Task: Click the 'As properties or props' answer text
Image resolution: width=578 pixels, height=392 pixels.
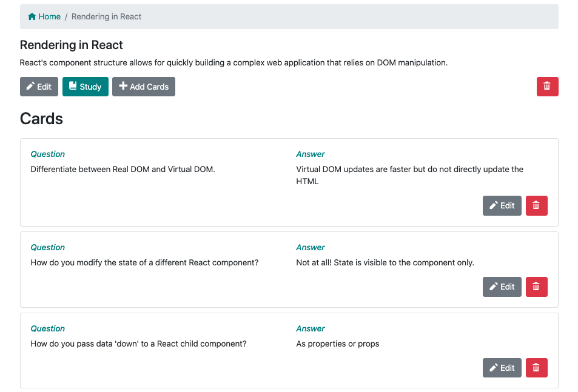Action: (x=338, y=344)
